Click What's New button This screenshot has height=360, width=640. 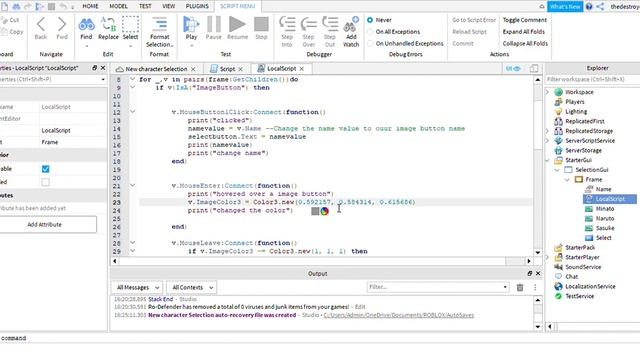tap(565, 7)
